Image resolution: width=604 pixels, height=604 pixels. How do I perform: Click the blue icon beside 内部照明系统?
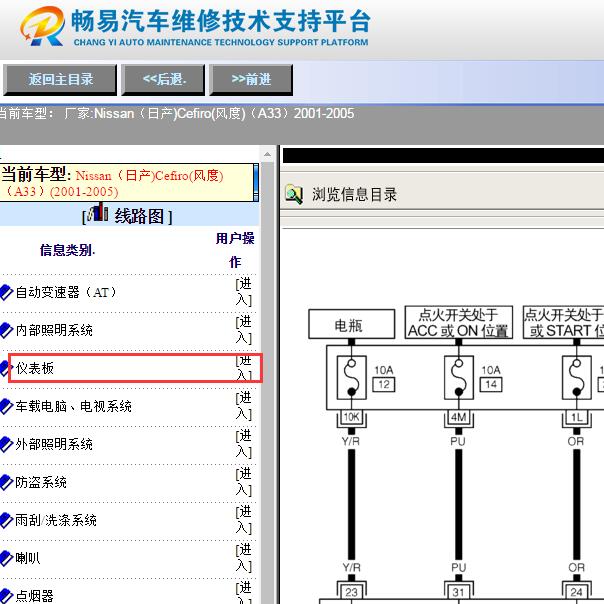pos(6,330)
